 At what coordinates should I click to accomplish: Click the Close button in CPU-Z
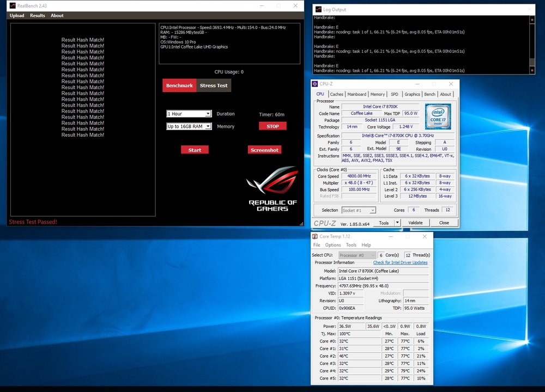[444, 223]
